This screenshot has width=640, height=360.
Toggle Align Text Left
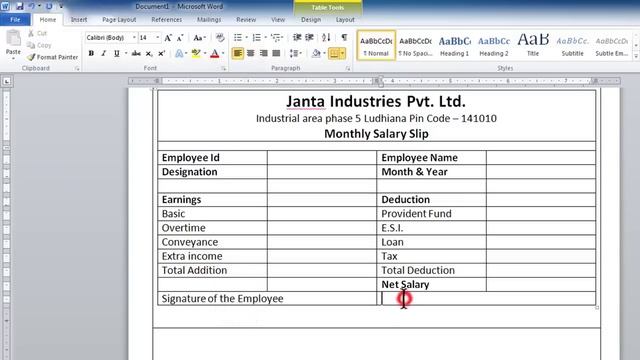[x=238, y=53]
